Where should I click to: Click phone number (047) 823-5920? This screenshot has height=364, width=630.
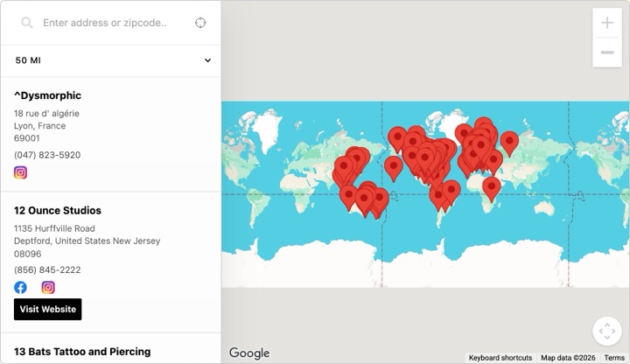pos(47,155)
